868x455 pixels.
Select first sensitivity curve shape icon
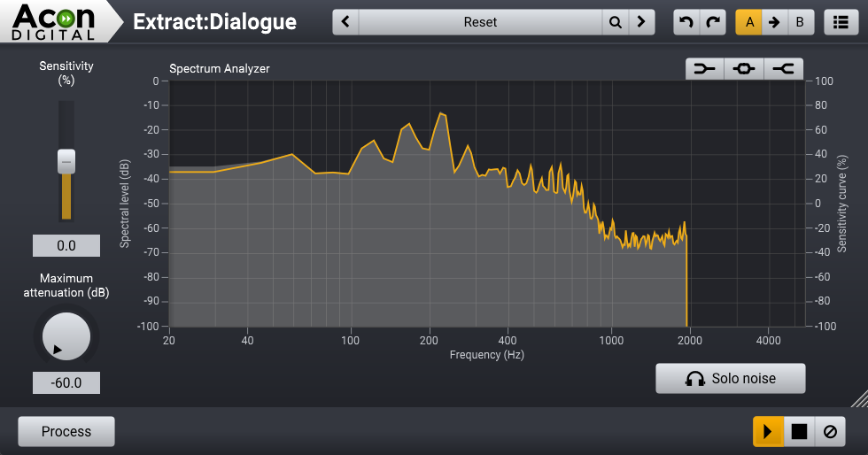[x=705, y=69]
